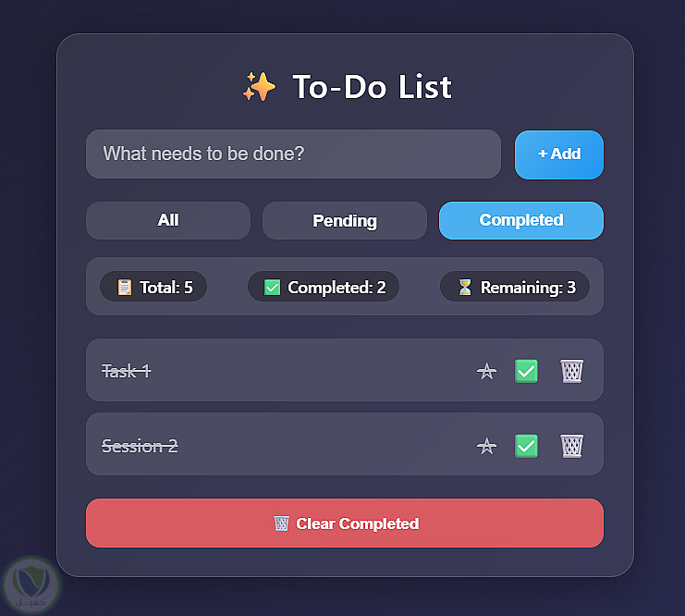Screen dimensions: 685x616
Task: Select the Completed filter tab
Action: [x=521, y=220]
